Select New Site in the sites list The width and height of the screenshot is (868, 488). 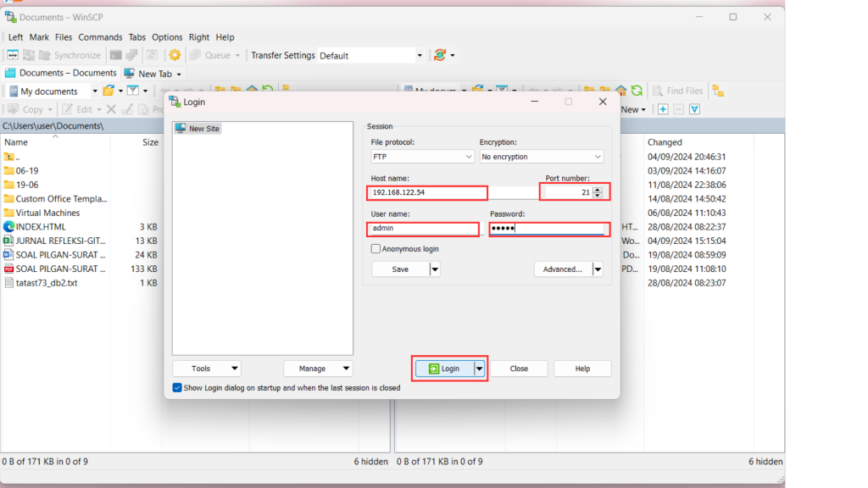coord(203,129)
